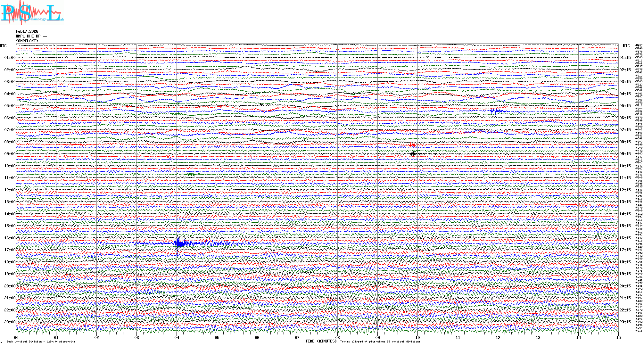This screenshot has height=346, width=644.
Task: Click the blue event spike near minute 12
Action: pos(496,111)
